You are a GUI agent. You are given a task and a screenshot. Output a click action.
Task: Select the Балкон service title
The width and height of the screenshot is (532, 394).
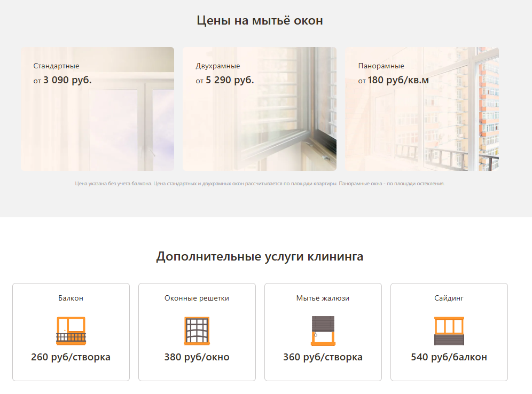pos(71,298)
